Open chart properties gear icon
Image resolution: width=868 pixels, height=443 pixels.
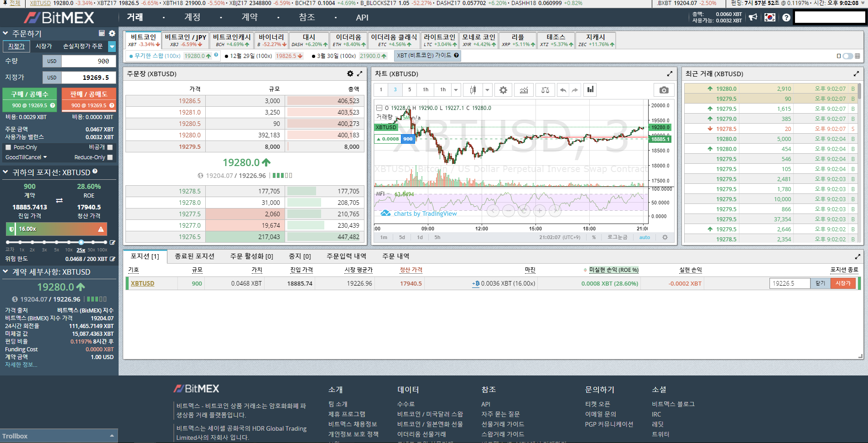503,90
